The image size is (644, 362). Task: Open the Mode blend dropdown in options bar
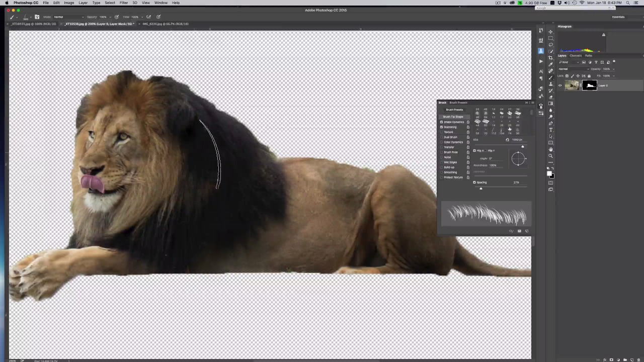(x=68, y=17)
